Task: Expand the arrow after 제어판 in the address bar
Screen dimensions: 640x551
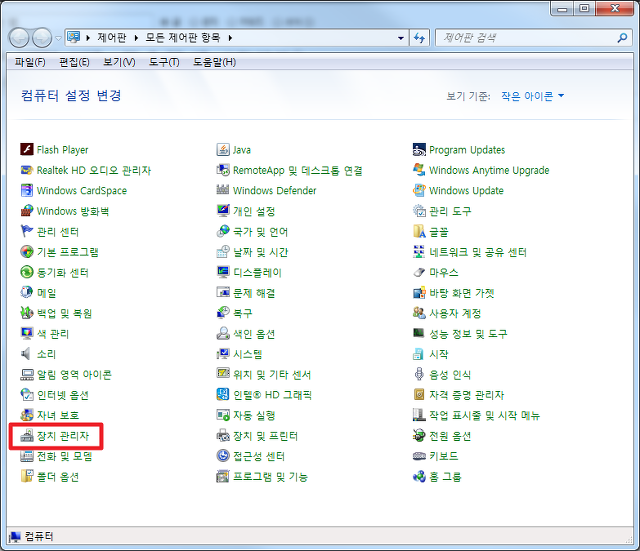Action: 136,38
